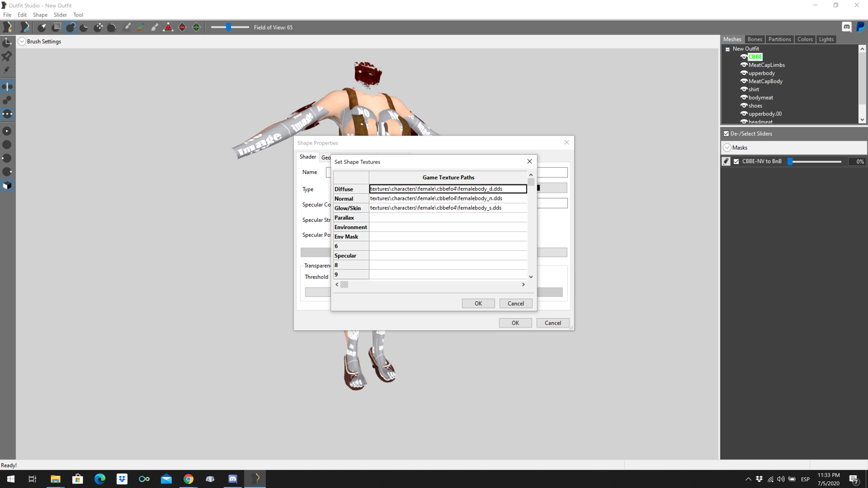Image resolution: width=868 pixels, height=488 pixels.
Task: Click the Field of View slider handle
Action: click(229, 27)
